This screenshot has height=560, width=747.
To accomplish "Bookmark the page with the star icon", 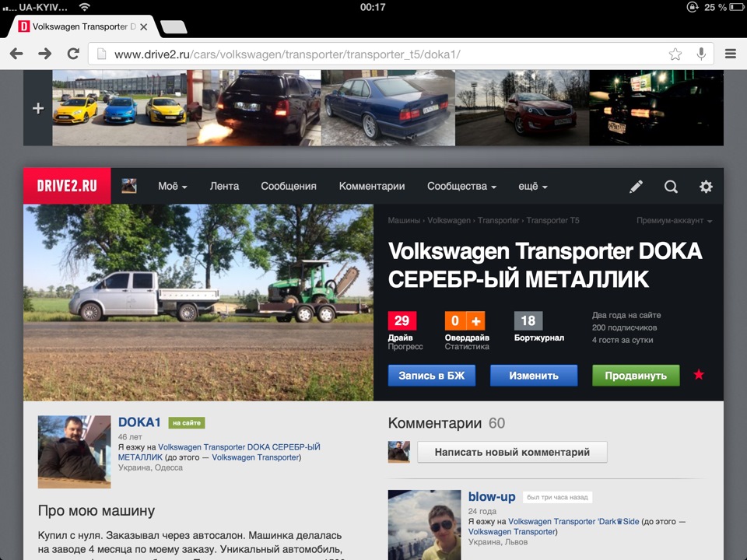I will click(x=675, y=54).
